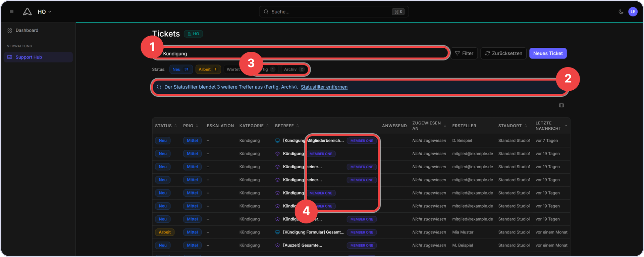Image resolution: width=644 pixels, height=257 pixels.
Task: Sort by the Letzte Nachricht column
Action: click(551, 126)
